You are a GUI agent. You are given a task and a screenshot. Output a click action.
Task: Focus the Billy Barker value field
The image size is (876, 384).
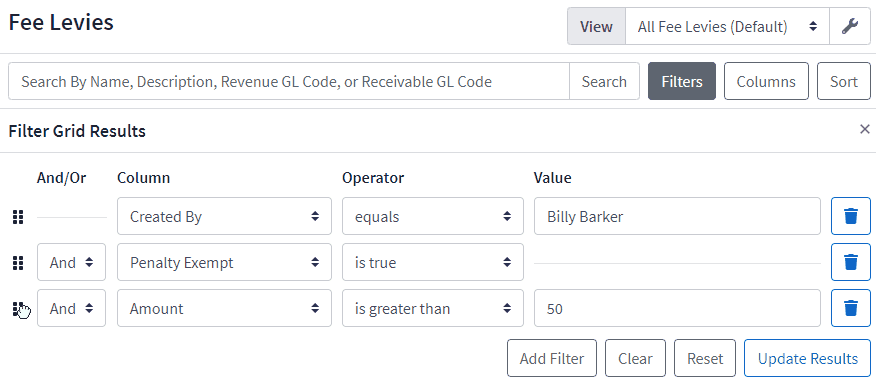pos(677,216)
